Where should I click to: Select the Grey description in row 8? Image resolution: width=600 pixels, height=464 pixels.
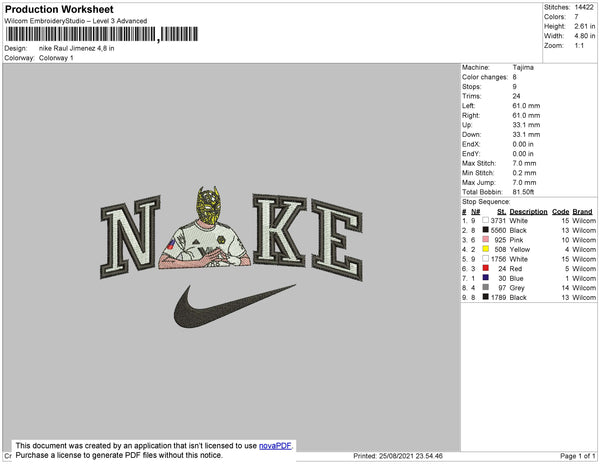pyautogui.click(x=517, y=288)
